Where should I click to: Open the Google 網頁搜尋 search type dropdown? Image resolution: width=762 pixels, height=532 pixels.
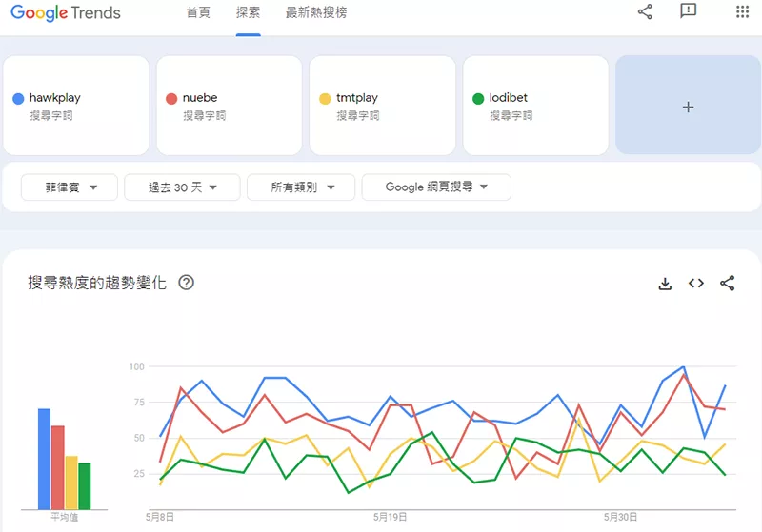pyautogui.click(x=436, y=187)
